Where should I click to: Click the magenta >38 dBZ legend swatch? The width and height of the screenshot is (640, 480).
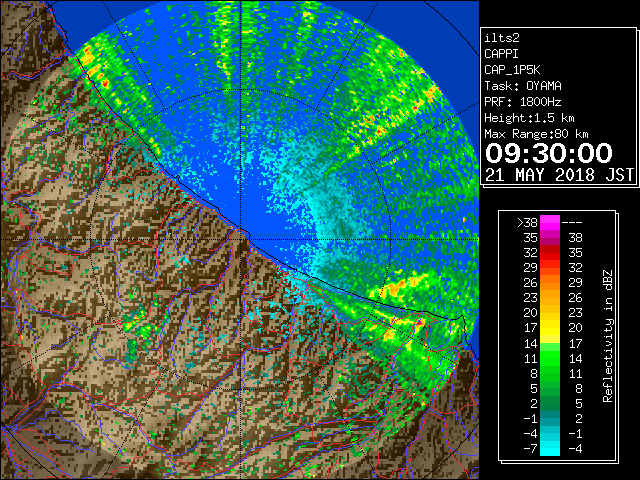[x=550, y=222]
